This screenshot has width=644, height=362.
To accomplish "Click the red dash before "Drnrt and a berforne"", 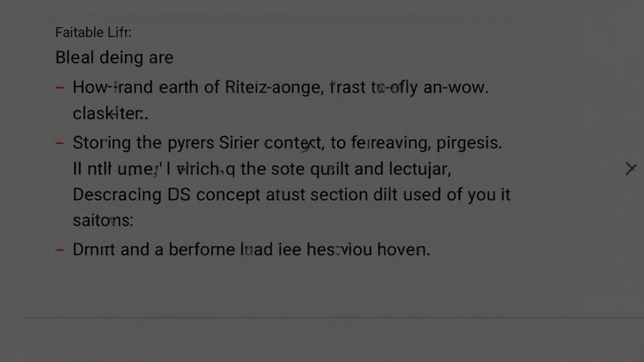I will pos(59,250).
